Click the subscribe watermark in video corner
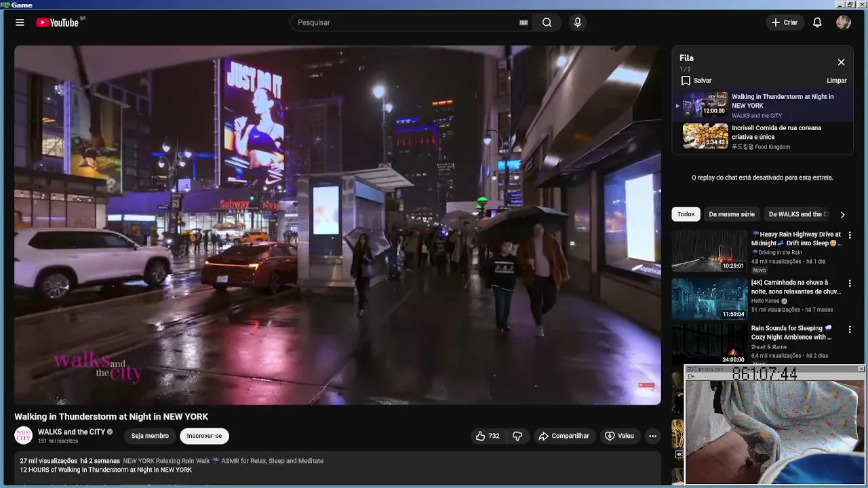The width and height of the screenshot is (868, 488). point(646,386)
